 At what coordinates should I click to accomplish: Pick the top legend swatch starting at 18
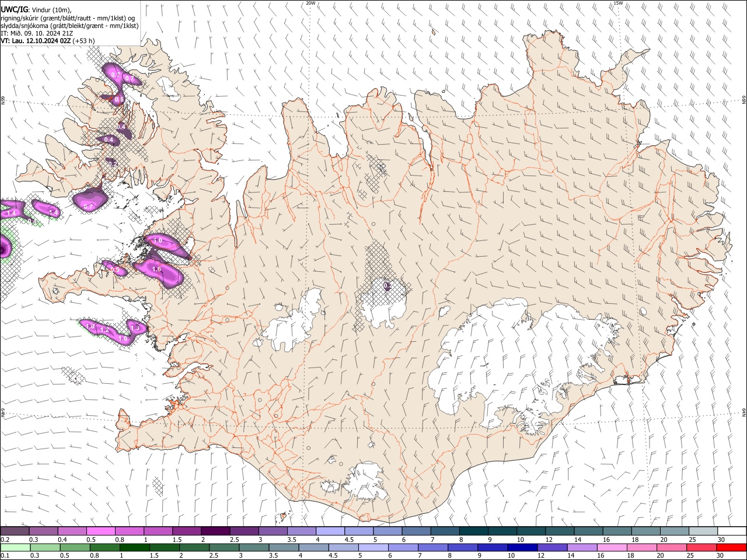645,531
